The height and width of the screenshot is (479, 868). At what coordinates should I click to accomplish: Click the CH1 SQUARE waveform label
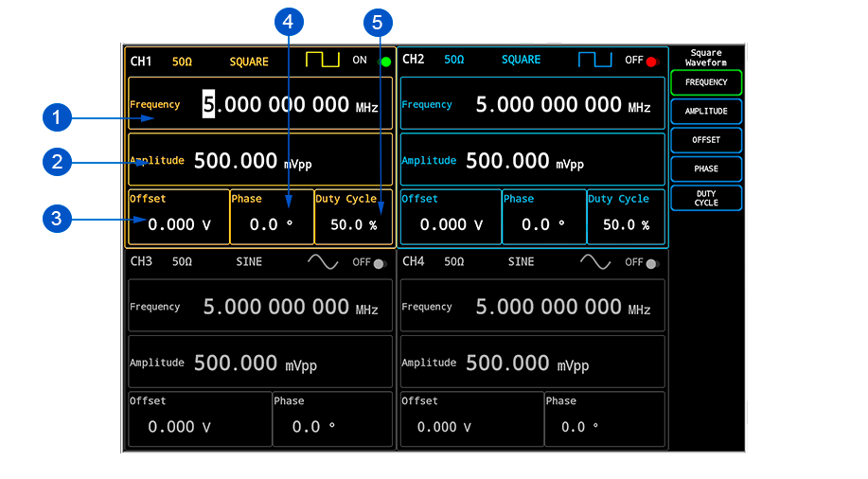(x=249, y=62)
